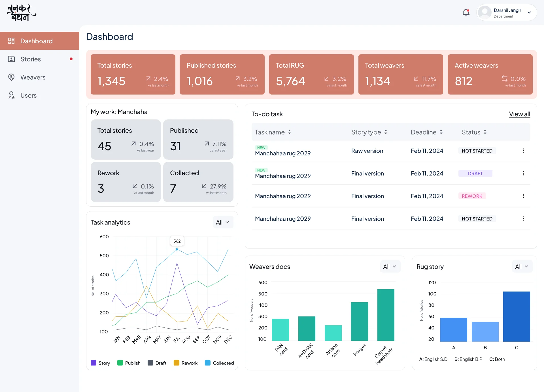The image size is (544, 392).
Task: Open Stories in the sidebar
Action: [40, 59]
